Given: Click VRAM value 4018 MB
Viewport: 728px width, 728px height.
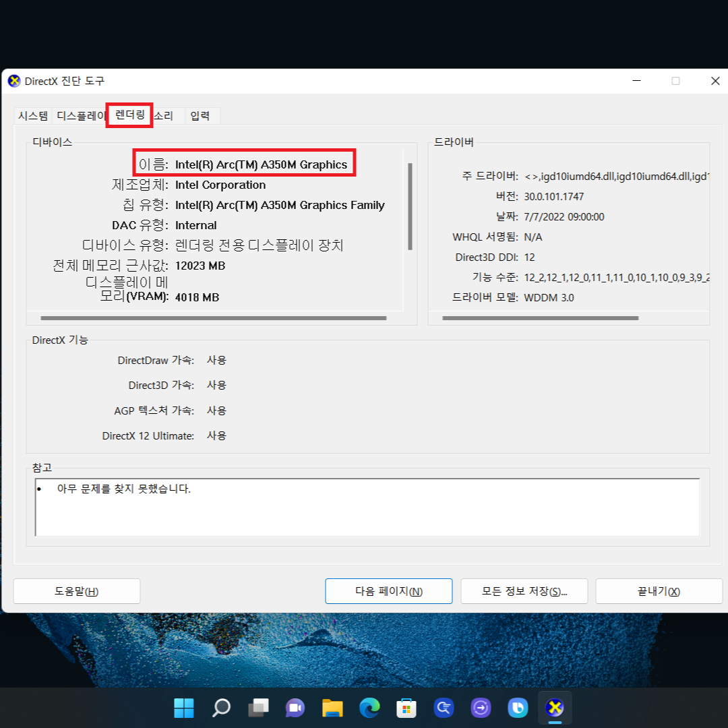Looking at the screenshot, I should pos(197,297).
